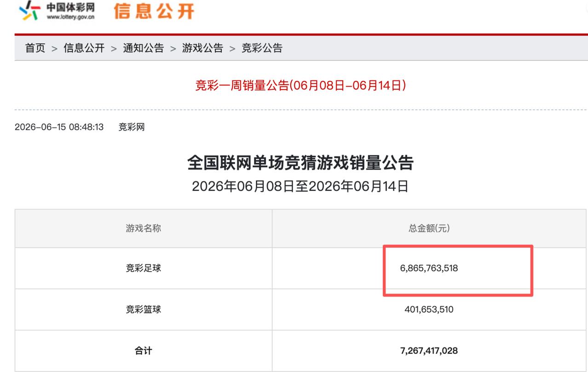This screenshot has width=588, height=372.
Task: Select the 竞彩篮球 row label
Action: (144, 309)
